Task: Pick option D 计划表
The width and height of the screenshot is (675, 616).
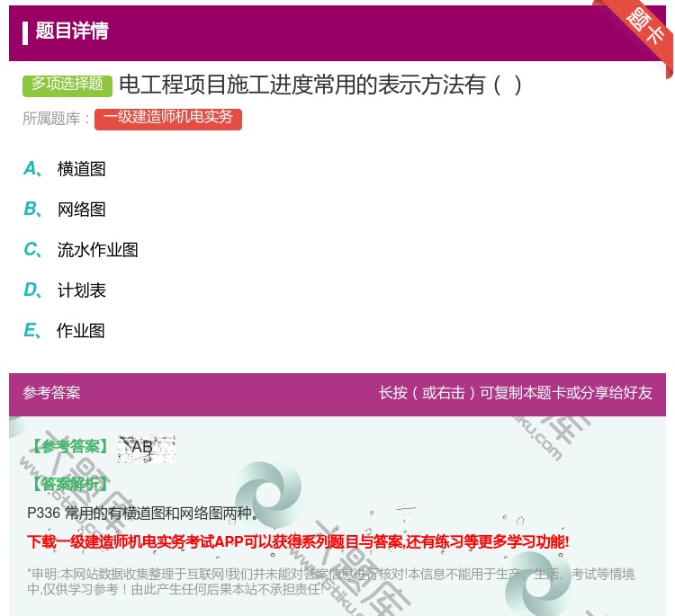Action: [x=65, y=290]
